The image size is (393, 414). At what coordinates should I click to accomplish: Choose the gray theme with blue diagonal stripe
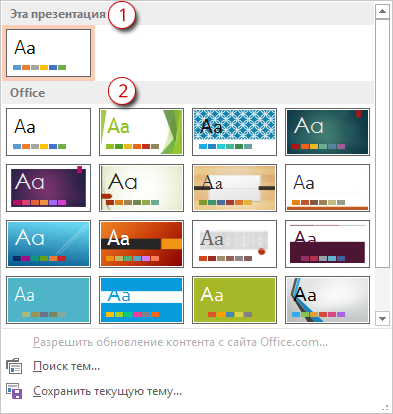click(327, 300)
